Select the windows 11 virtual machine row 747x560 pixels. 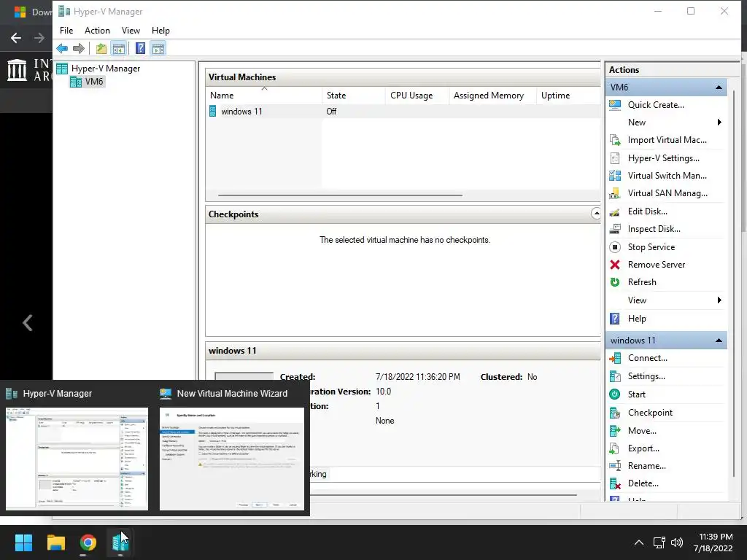coord(403,112)
